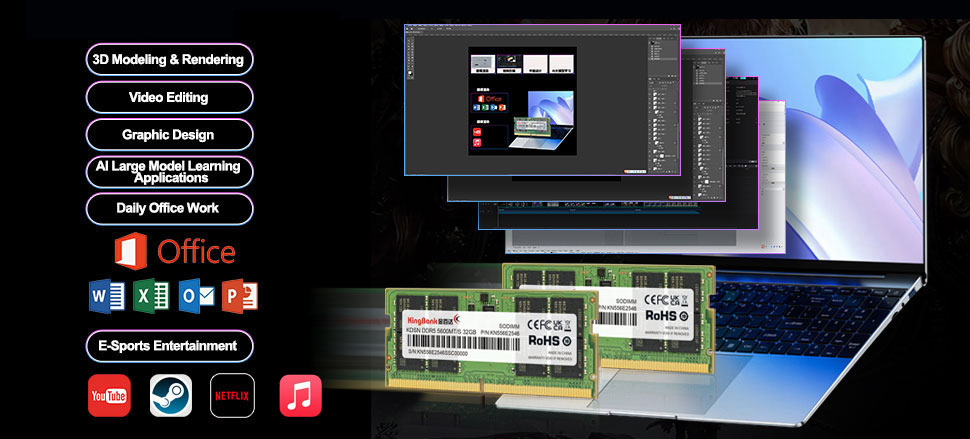Click the Daily Office Work button

169,208
